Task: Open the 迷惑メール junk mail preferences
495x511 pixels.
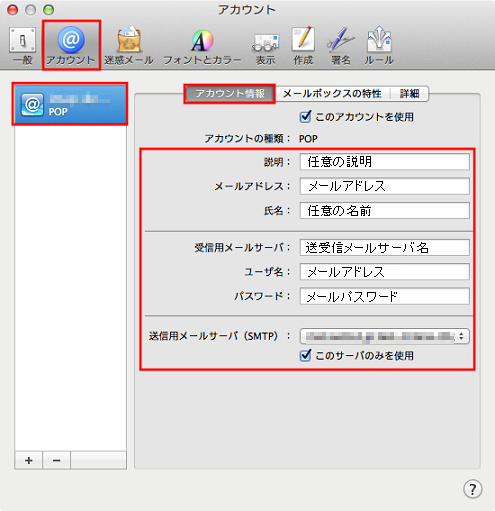Action: pyautogui.click(x=129, y=47)
